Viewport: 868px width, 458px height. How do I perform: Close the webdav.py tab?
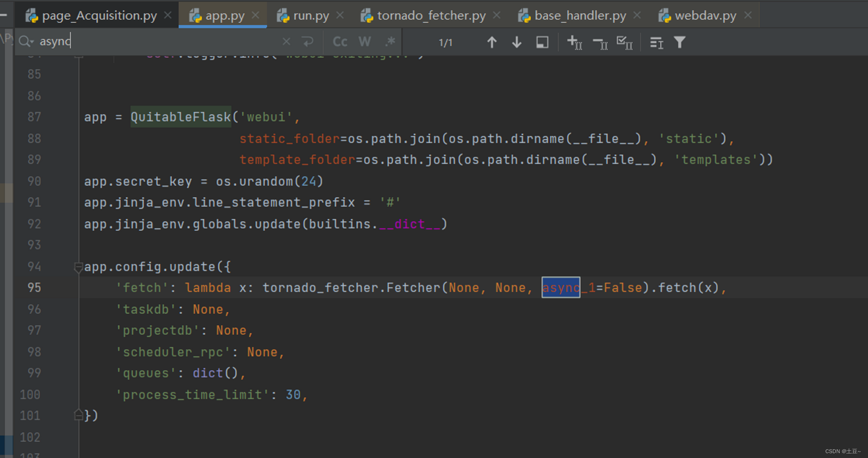[748, 16]
